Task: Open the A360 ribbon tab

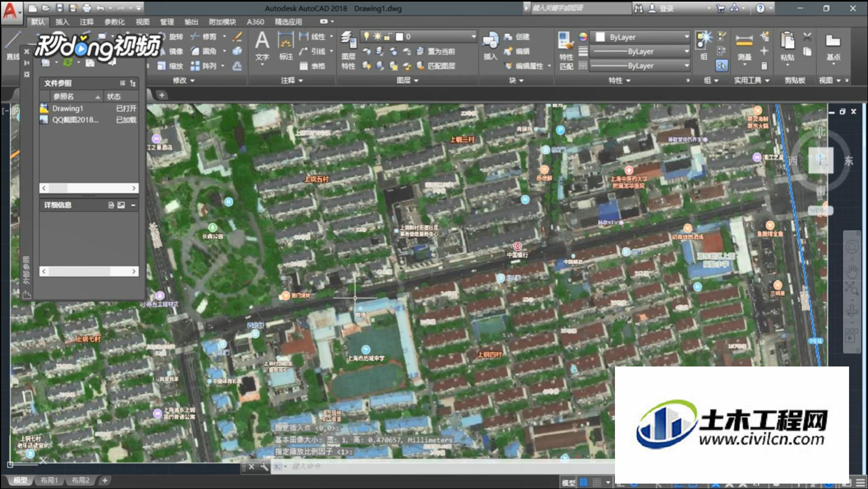Action: click(255, 22)
